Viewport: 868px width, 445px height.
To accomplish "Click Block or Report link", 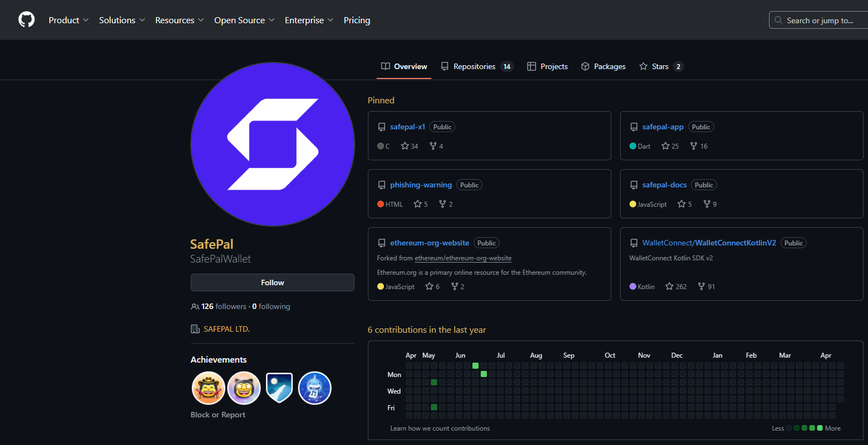I will coord(218,415).
